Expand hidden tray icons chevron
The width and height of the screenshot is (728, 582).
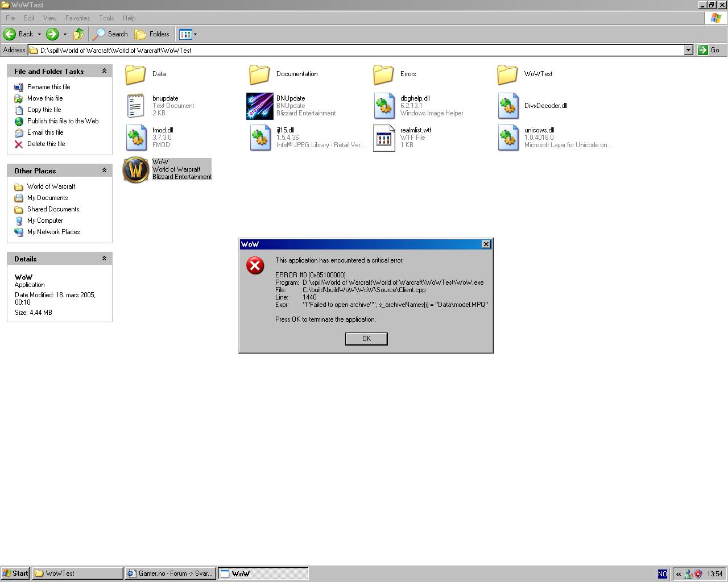(678, 574)
